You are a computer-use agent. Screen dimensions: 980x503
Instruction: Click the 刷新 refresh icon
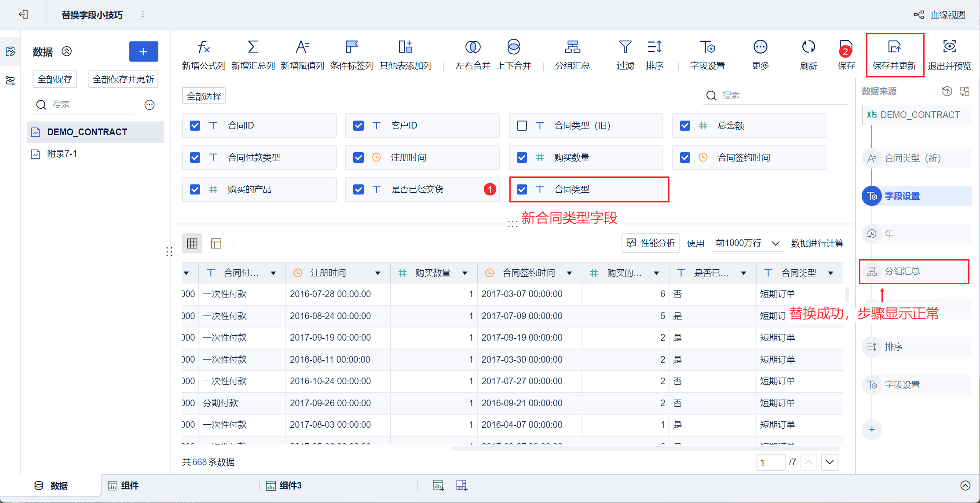coord(808,47)
